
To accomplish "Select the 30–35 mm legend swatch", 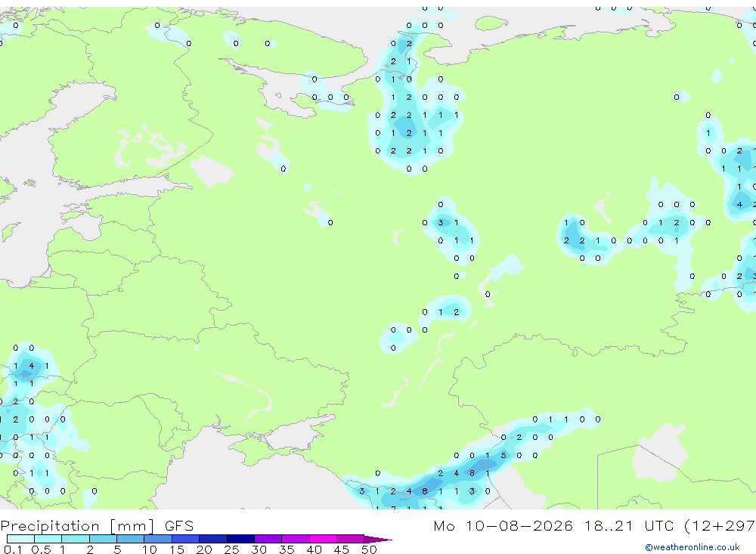I will pos(268,539).
